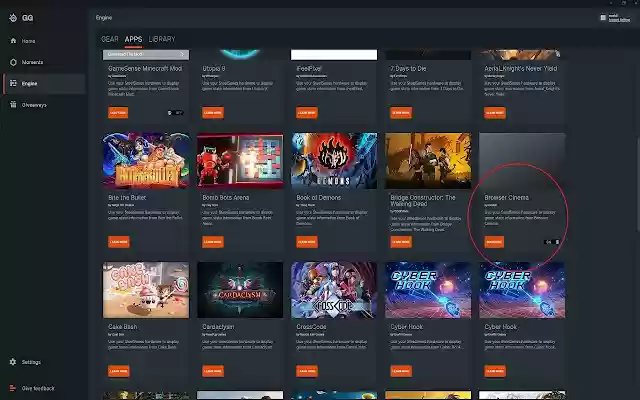
Task: Click the user avatar in top-right header
Action: [x=603, y=18]
